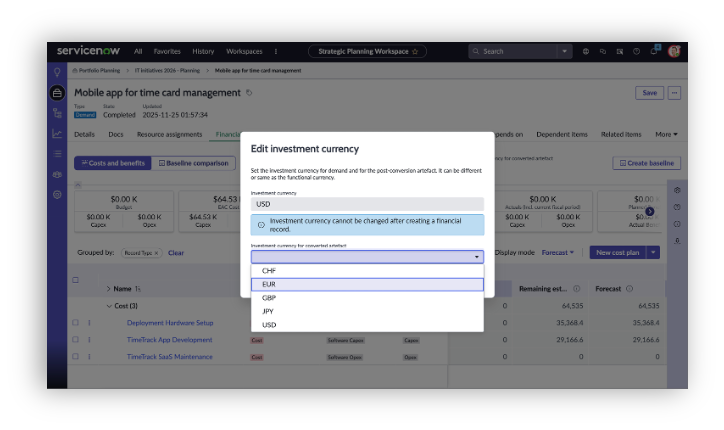Open the help question mark icon

636,51
